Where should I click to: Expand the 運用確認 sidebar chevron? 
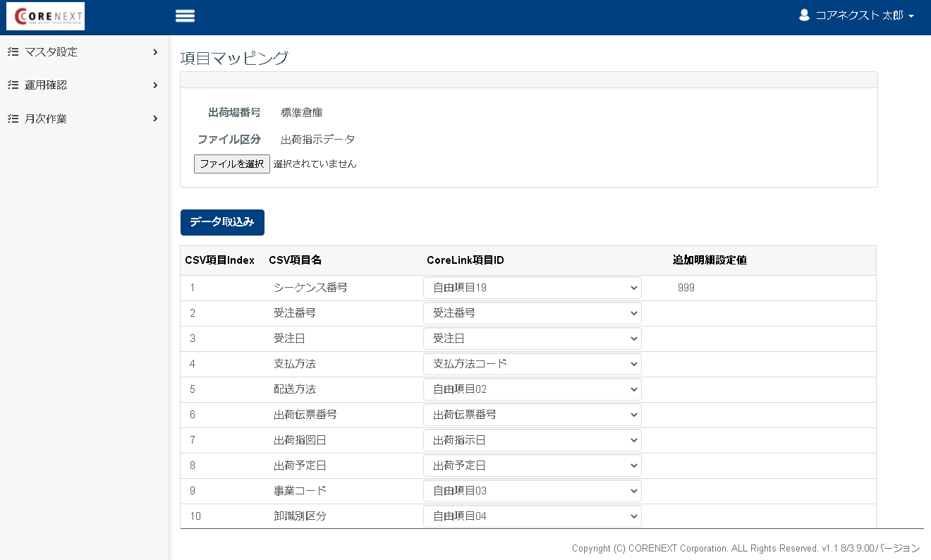(x=155, y=85)
